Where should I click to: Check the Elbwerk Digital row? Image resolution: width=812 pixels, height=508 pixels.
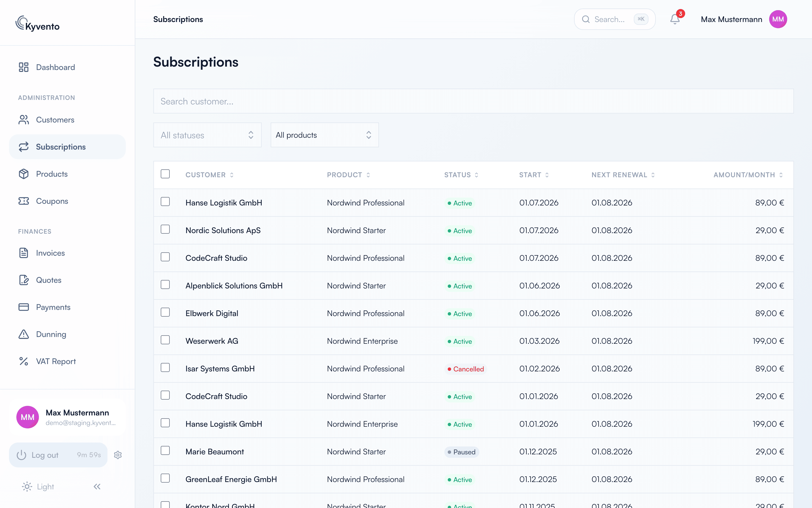[165, 312]
